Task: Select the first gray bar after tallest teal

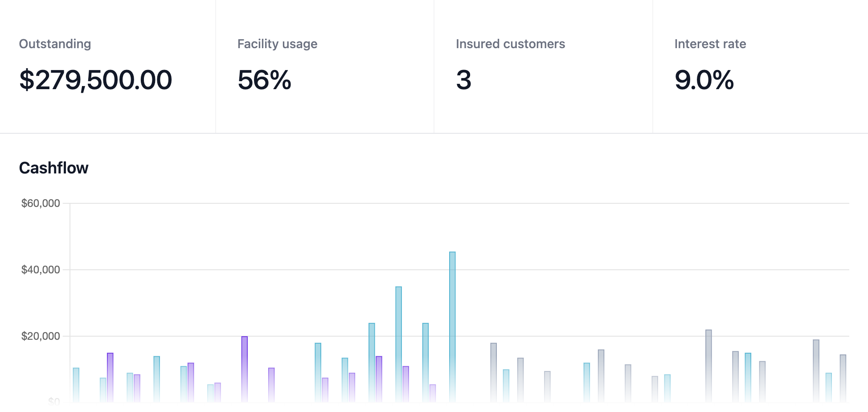Action: click(493, 372)
